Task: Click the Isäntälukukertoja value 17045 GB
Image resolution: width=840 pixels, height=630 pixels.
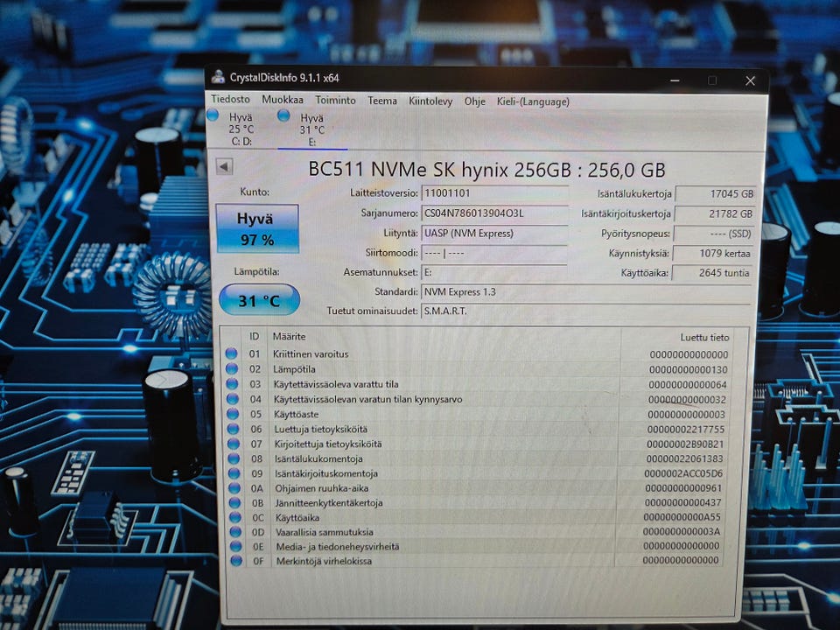Action: click(716, 194)
